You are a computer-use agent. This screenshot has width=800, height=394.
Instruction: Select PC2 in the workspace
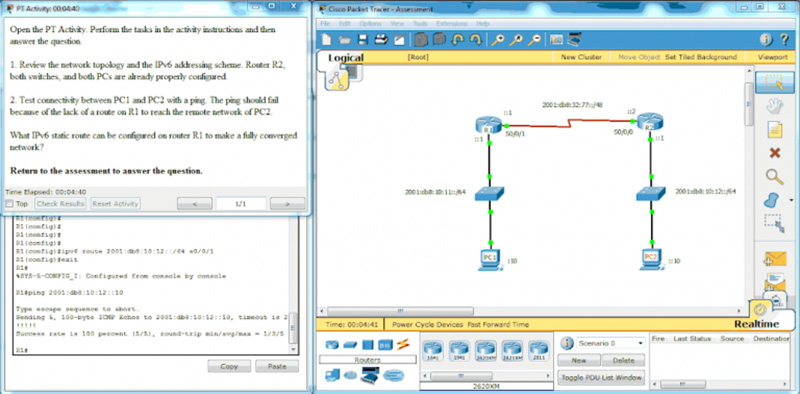651,259
